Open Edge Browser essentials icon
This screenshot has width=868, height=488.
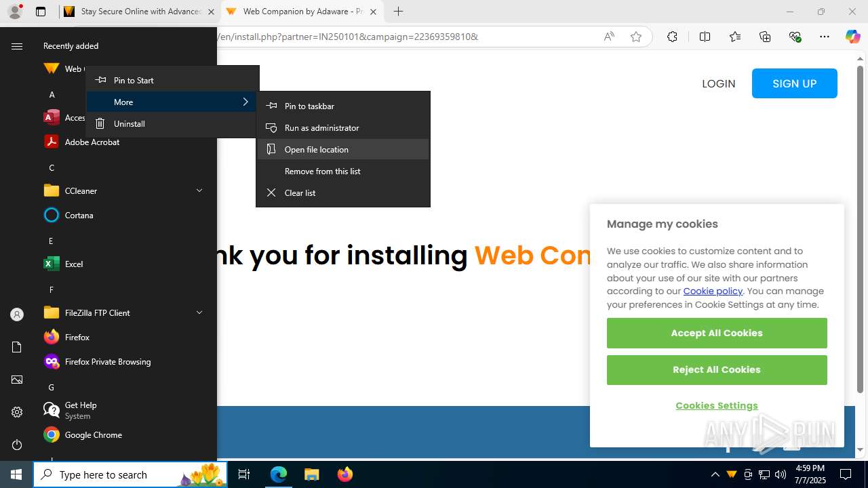click(x=795, y=37)
